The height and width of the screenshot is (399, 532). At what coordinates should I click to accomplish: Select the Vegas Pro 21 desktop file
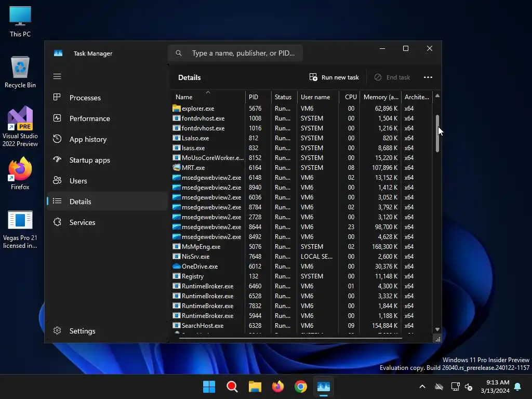pos(20,230)
